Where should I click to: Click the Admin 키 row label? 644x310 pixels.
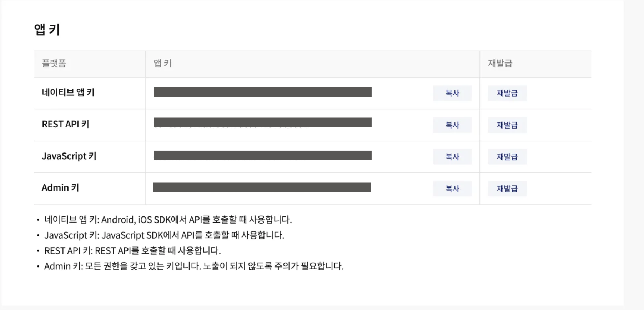pos(60,188)
